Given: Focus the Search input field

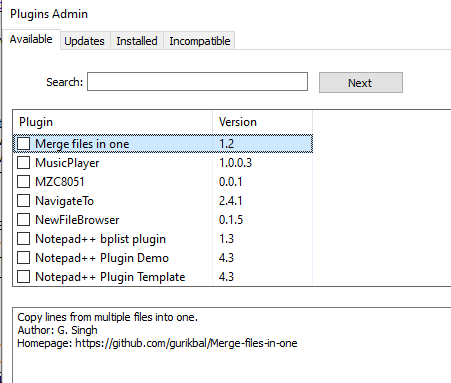Looking at the screenshot, I should 197,82.
